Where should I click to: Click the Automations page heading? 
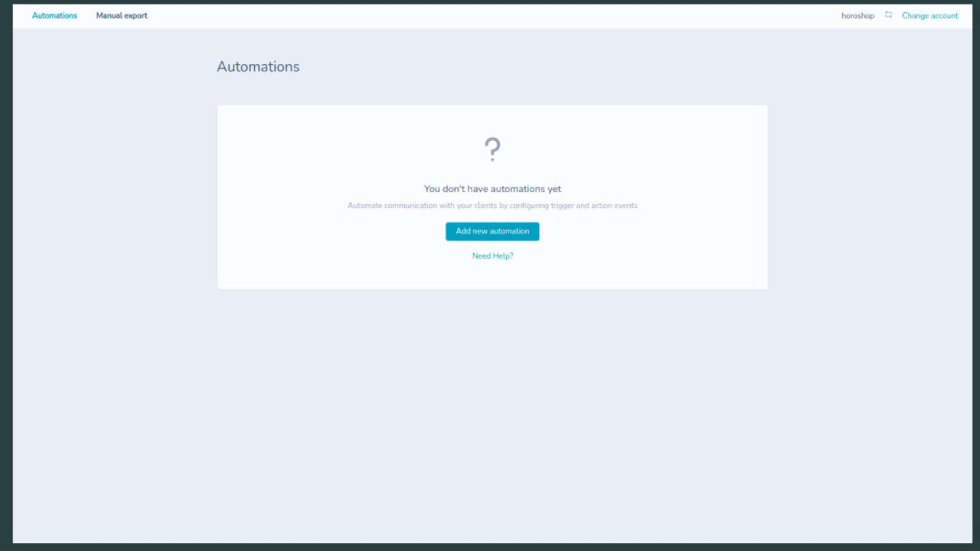point(258,67)
